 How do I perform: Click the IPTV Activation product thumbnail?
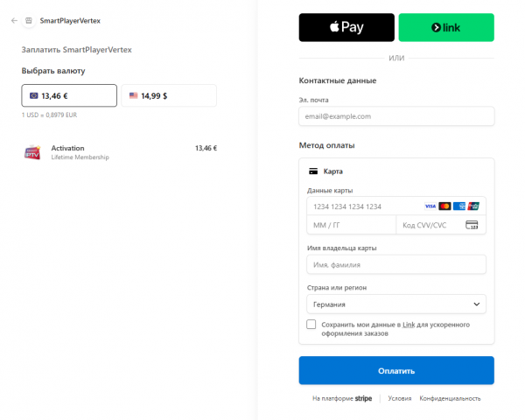click(32, 152)
